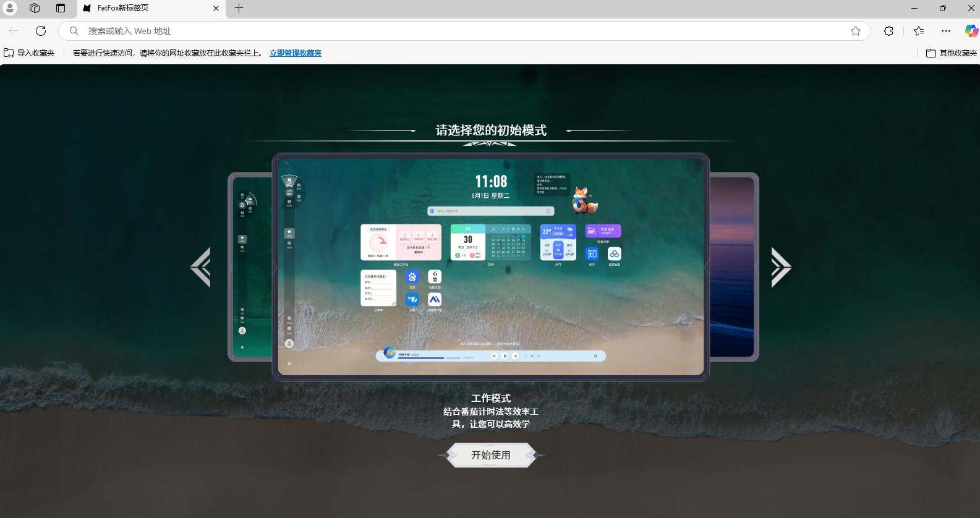The image size is (980, 518).
Task: Click preview search box
Action: (491, 211)
